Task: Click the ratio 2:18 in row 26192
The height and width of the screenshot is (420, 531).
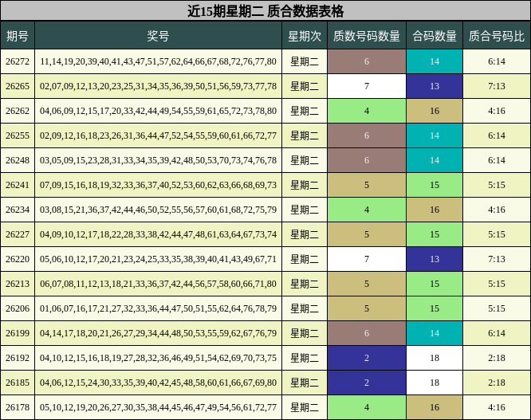Action: click(497, 358)
